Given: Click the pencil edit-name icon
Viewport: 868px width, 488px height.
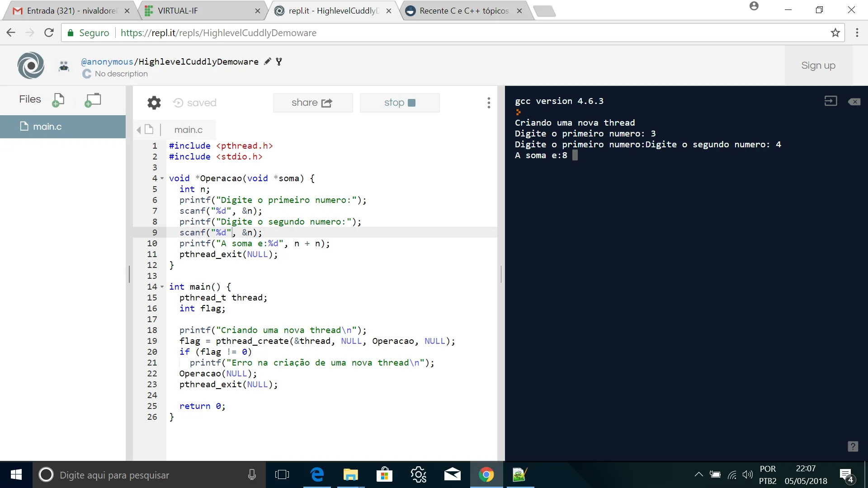Looking at the screenshot, I should [268, 61].
